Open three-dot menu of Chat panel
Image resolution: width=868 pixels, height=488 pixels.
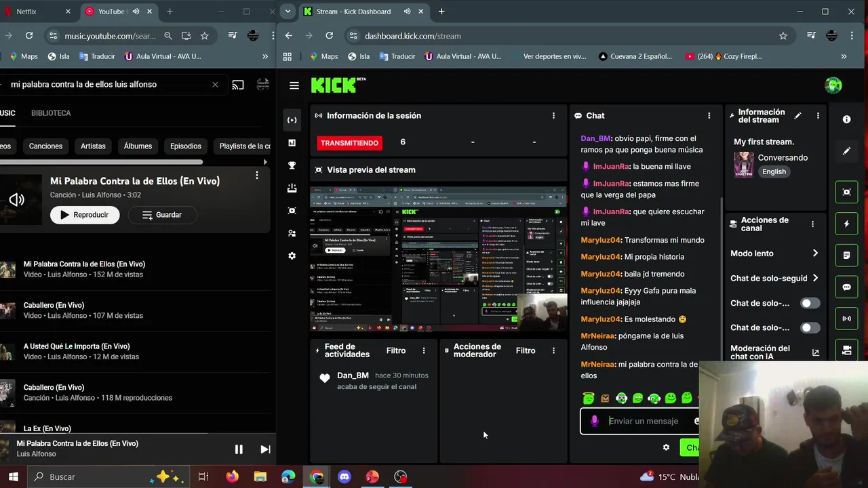(x=709, y=116)
